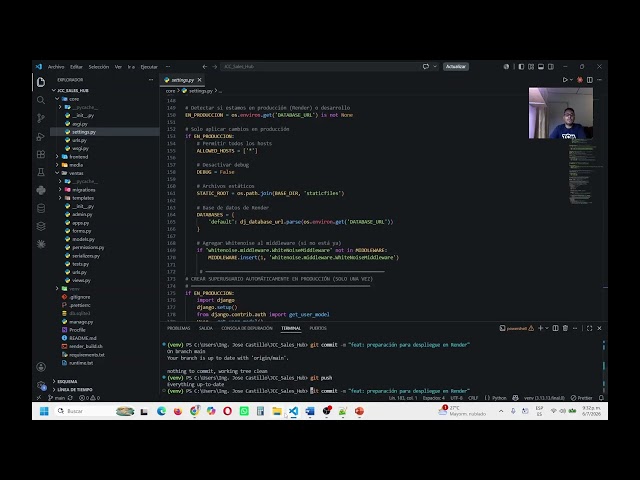Screen dimensions: 640x480
Task: Open the Extensions view icon
Action: pos(41,154)
